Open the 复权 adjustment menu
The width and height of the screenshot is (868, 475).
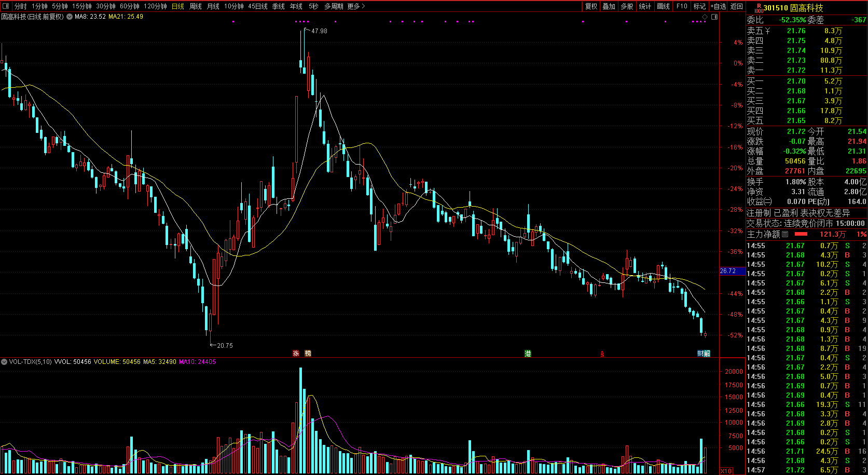click(591, 6)
